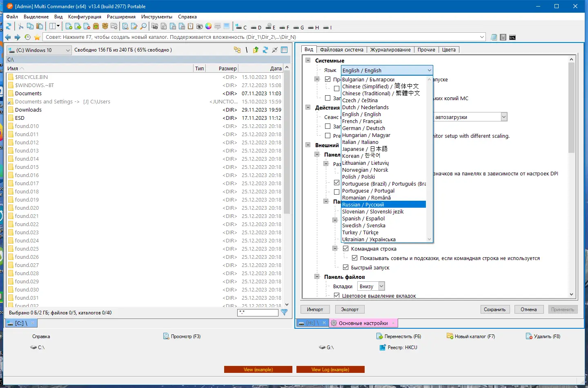Toggle checkbox on row ending 'копий MC'
Viewport: 588px width, 388px height.
[x=327, y=98]
